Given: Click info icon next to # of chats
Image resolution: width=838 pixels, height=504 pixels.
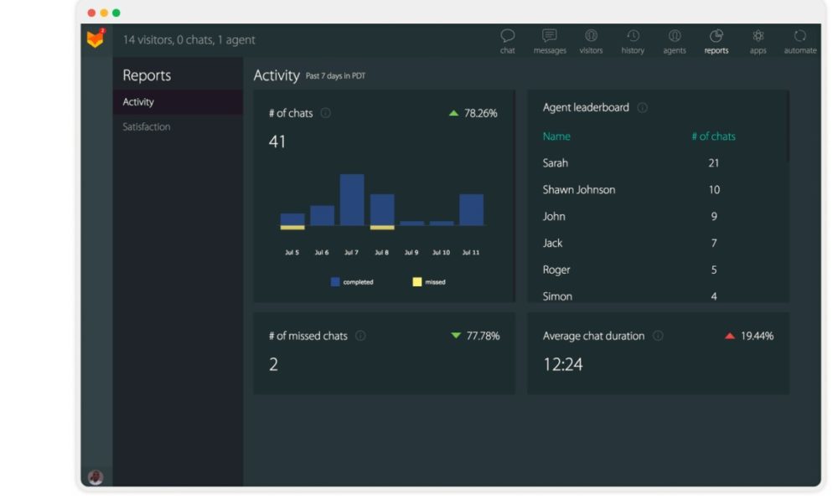Looking at the screenshot, I should click(326, 113).
